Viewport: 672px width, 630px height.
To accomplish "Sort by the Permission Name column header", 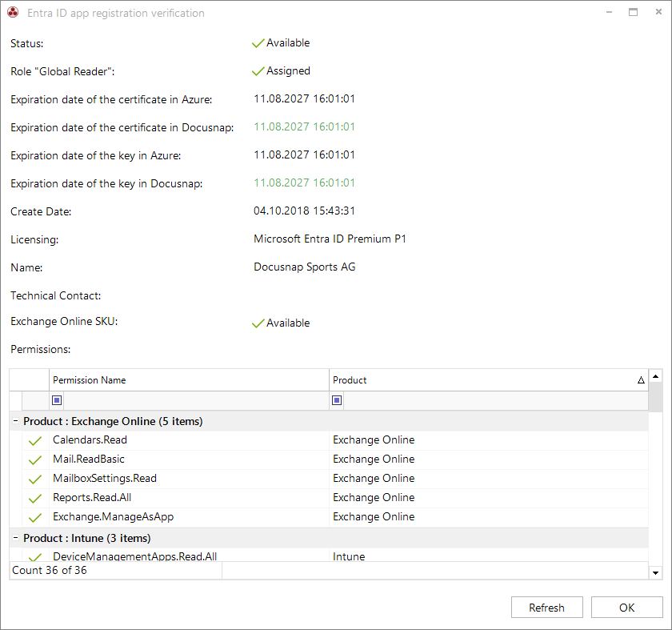I will tap(189, 380).
